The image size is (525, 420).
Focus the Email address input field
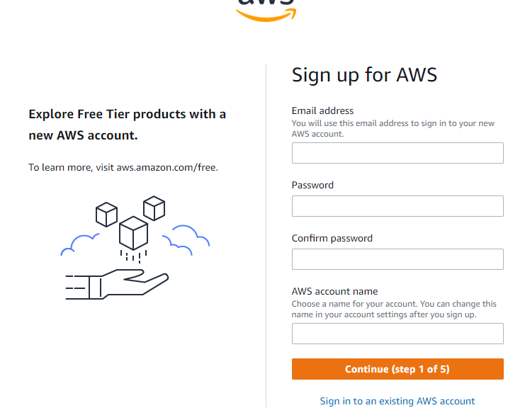click(x=397, y=153)
